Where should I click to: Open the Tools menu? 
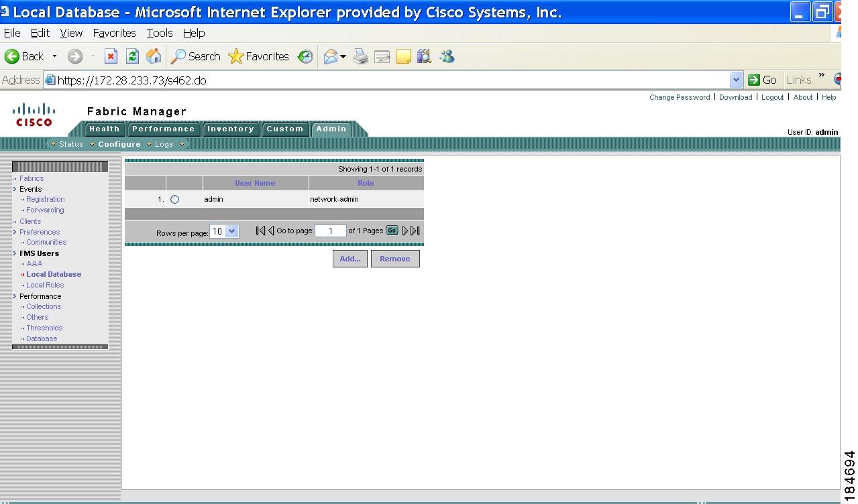coord(159,33)
